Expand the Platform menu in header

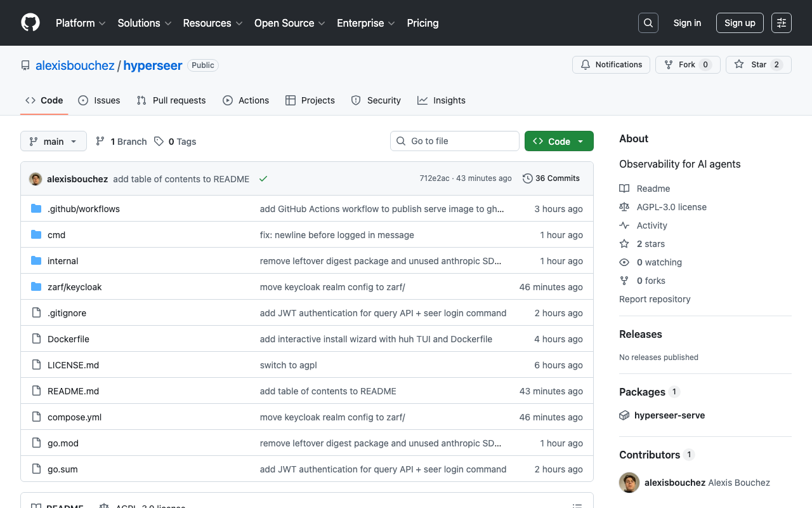point(81,23)
